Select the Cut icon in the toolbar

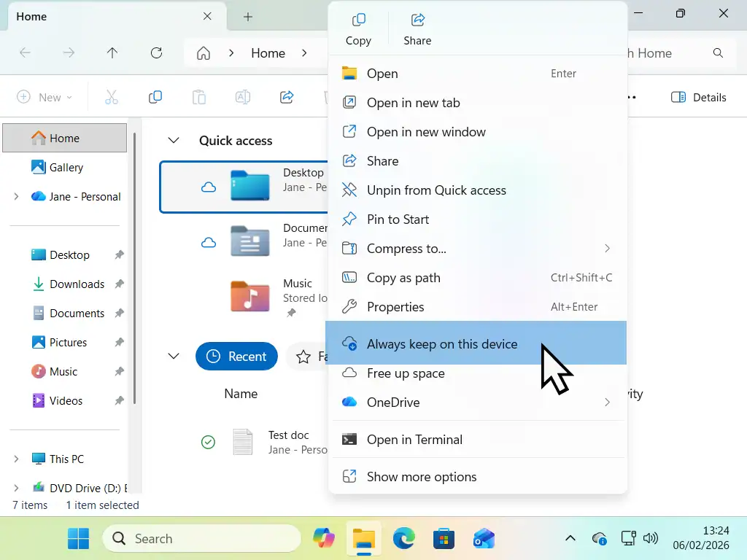111,96
